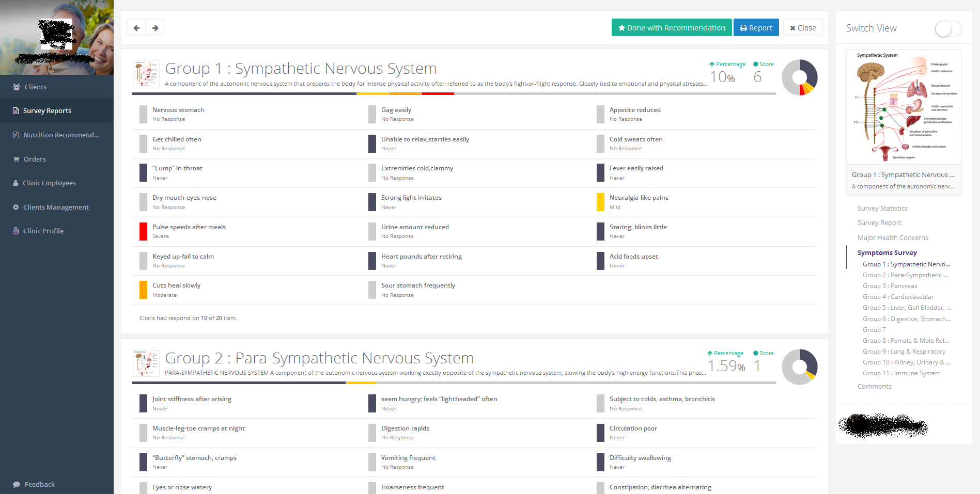Go to Major Health Concerns section
Screen dimensions: 980x494
click(893, 238)
